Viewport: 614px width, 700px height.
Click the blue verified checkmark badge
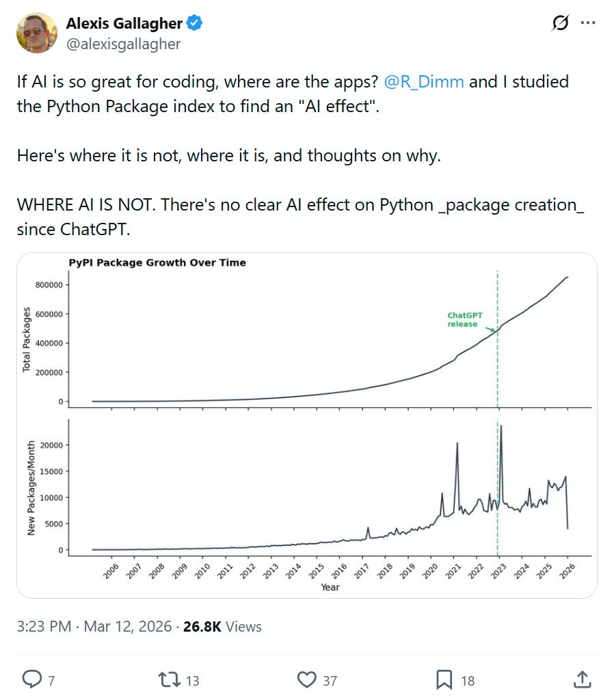point(195,23)
